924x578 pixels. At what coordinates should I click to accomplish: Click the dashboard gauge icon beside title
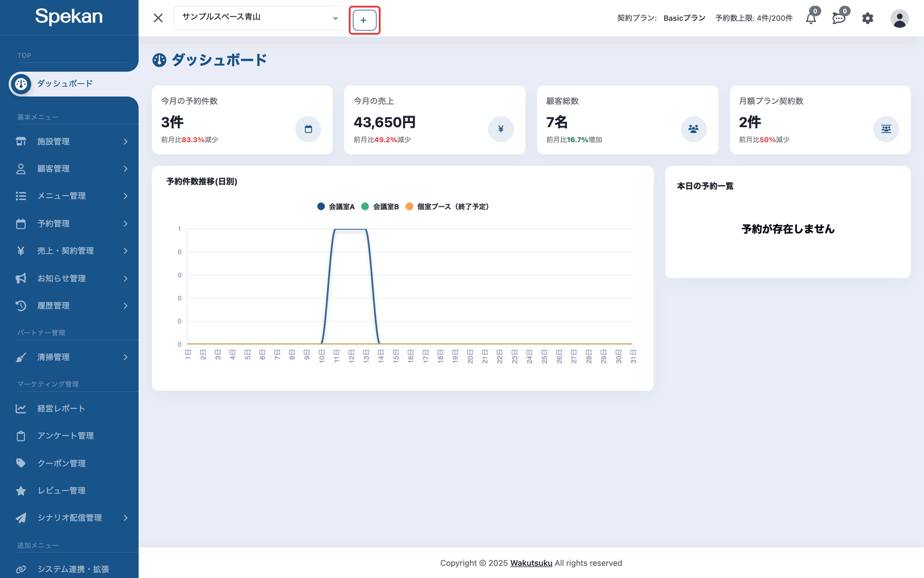point(159,60)
